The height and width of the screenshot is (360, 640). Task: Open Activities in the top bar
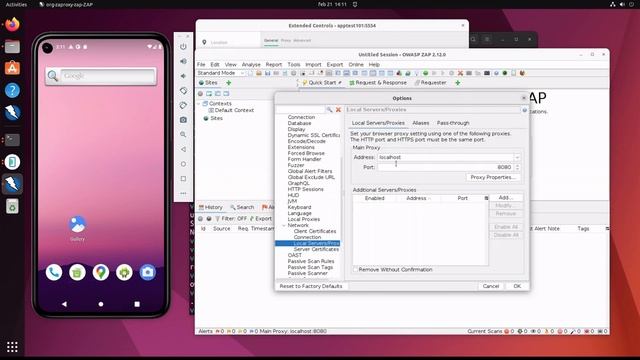[16, 4]
